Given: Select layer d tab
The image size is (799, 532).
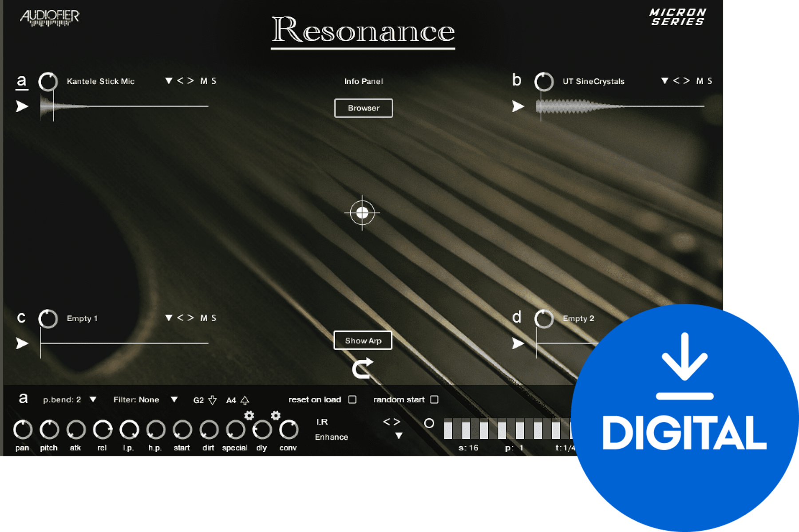Looking at the screenshot, I should 517,317.
